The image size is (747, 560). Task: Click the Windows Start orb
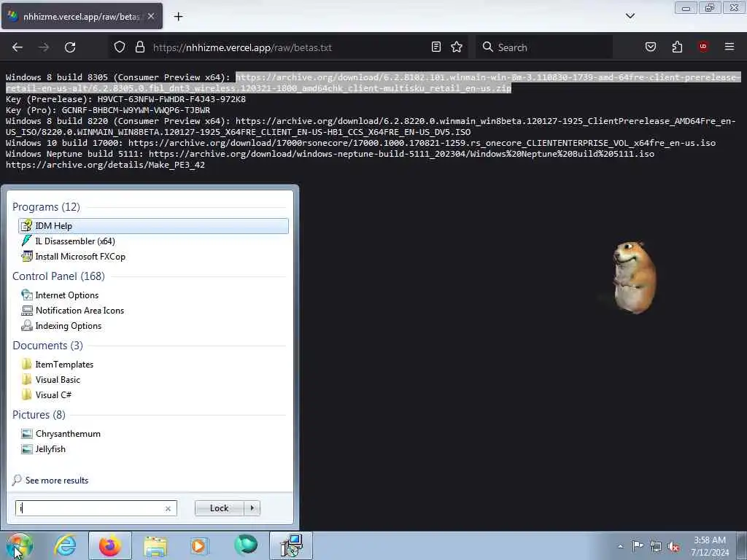click(19, 545)
